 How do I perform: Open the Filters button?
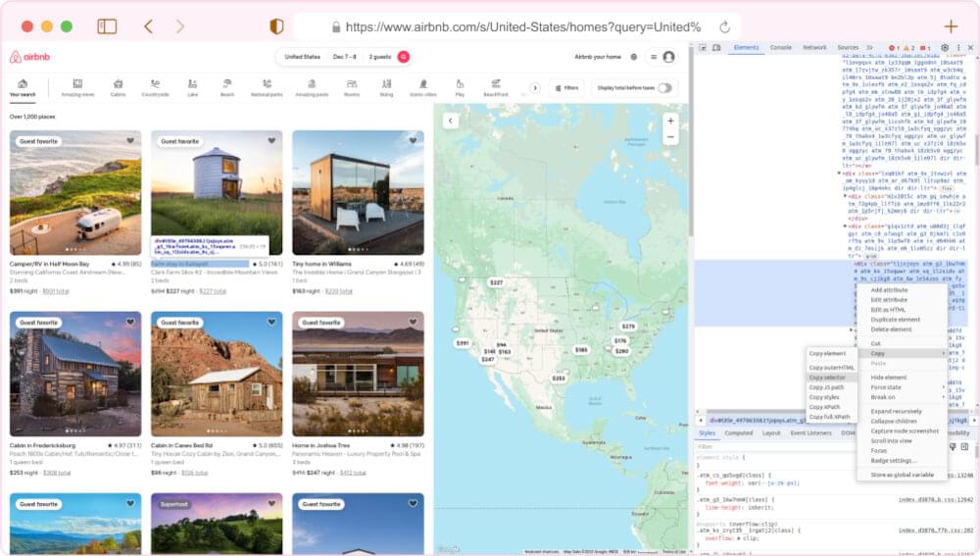566,88
